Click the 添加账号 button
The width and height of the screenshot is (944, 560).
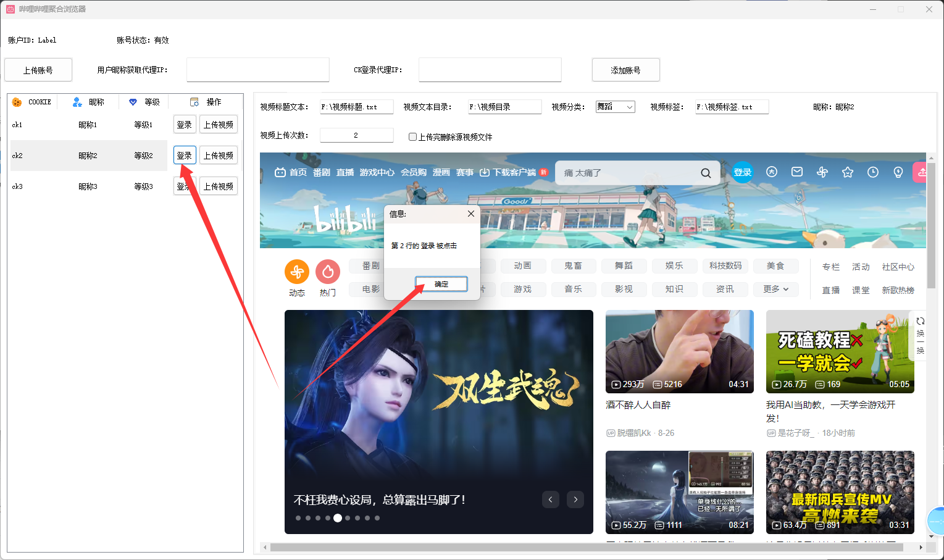pos(625,70)
